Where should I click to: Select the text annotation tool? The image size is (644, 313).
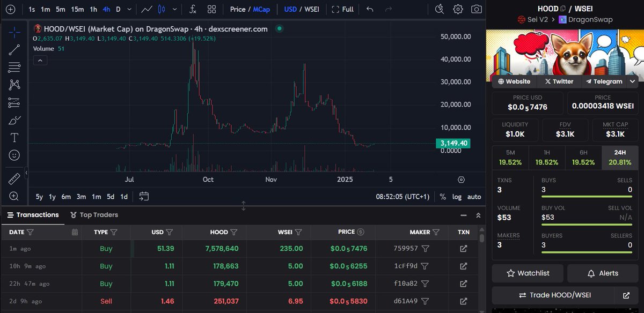click(x=14, y=138)
